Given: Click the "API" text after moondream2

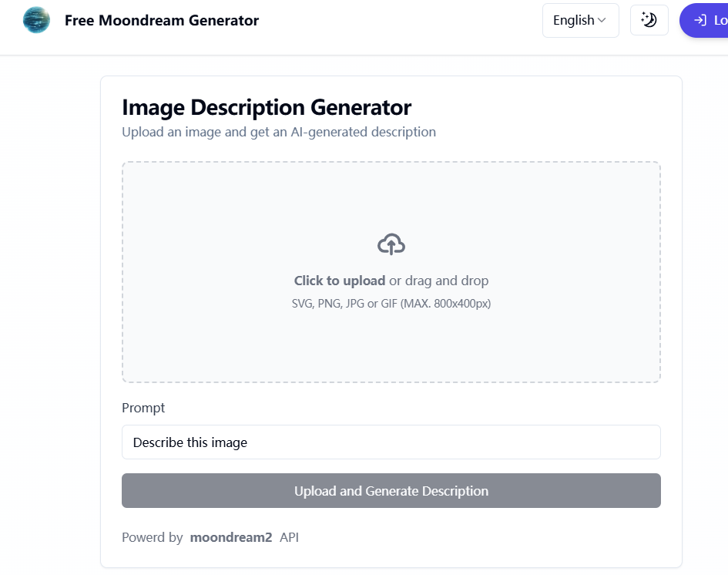Looking at the screenshot, I should pyautogui.click(x=289, y=537).
